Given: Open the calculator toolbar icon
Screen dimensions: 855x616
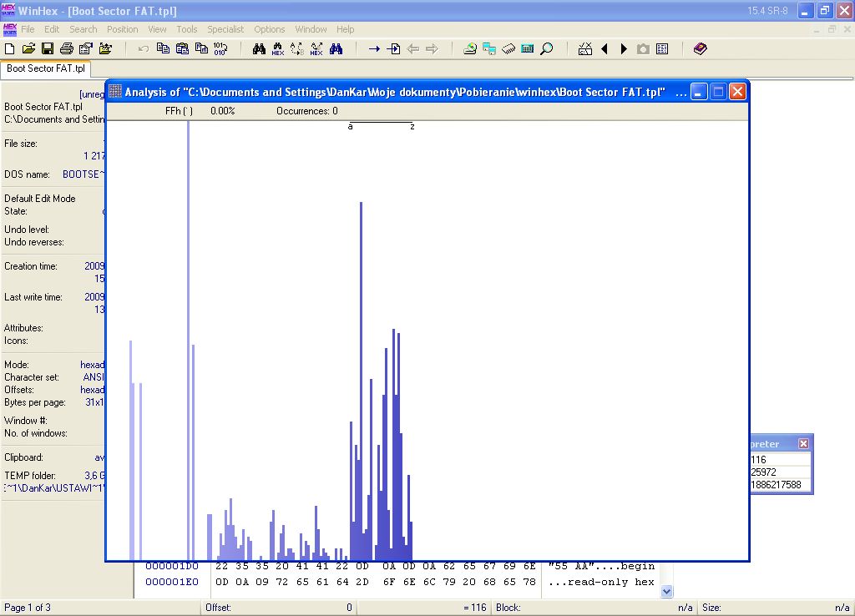Looking at the screenshot, I should click(x=528, y=49).
